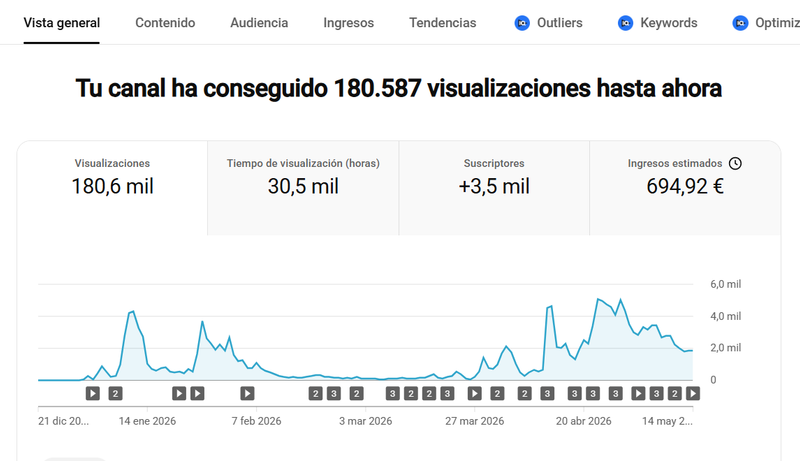The image size is (800, 461).
Task: Open the Audiencia tab
Action: click(x=259, y=23)
